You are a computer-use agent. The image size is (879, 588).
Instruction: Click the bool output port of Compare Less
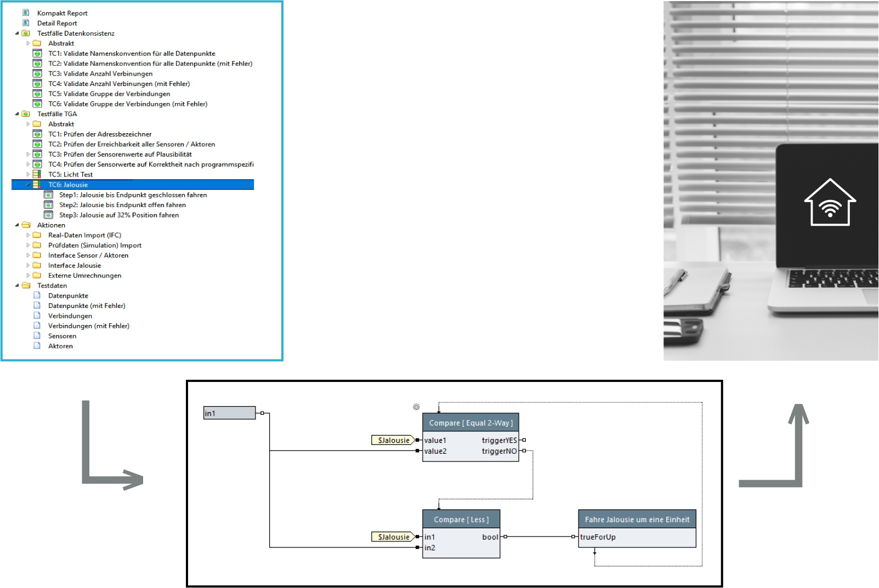coord(505,537)
